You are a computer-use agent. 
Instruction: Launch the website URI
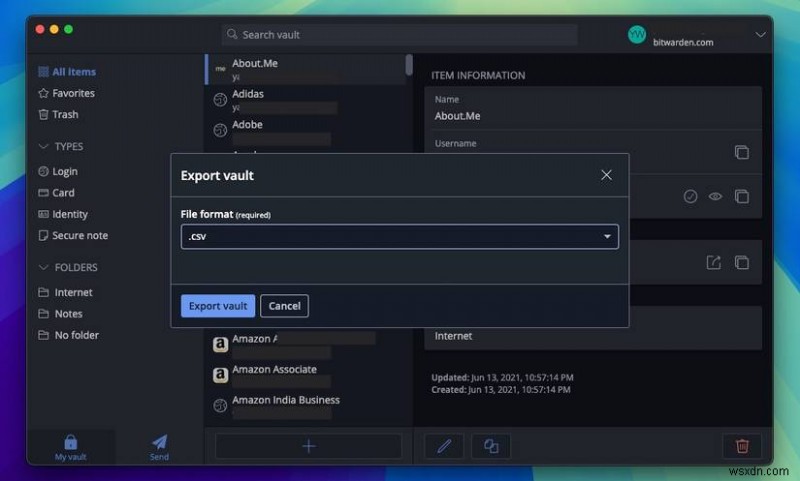click(713, 263)
